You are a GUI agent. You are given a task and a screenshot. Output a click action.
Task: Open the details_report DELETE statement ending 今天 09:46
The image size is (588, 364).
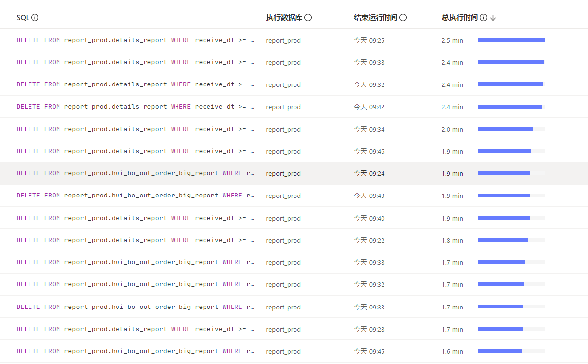click(x=135, y=151)
